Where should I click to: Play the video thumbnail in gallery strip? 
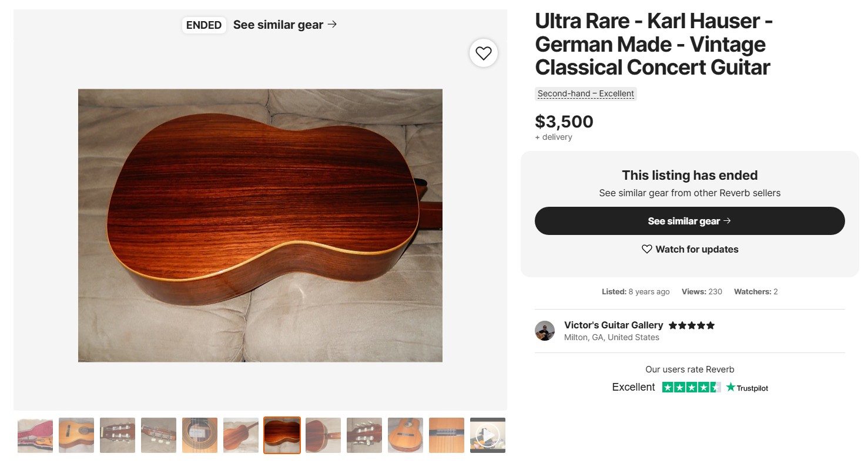pyautogui.click(x=487, y=435)
